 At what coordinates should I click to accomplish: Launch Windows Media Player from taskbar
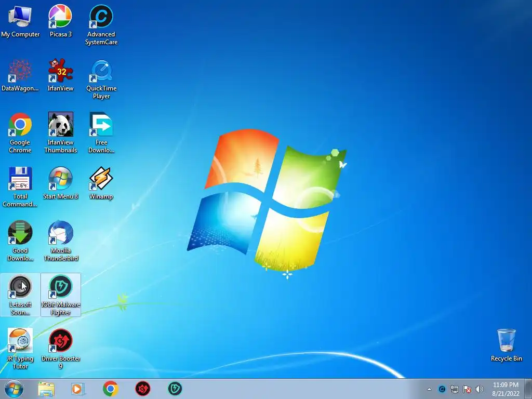(78, 389)
